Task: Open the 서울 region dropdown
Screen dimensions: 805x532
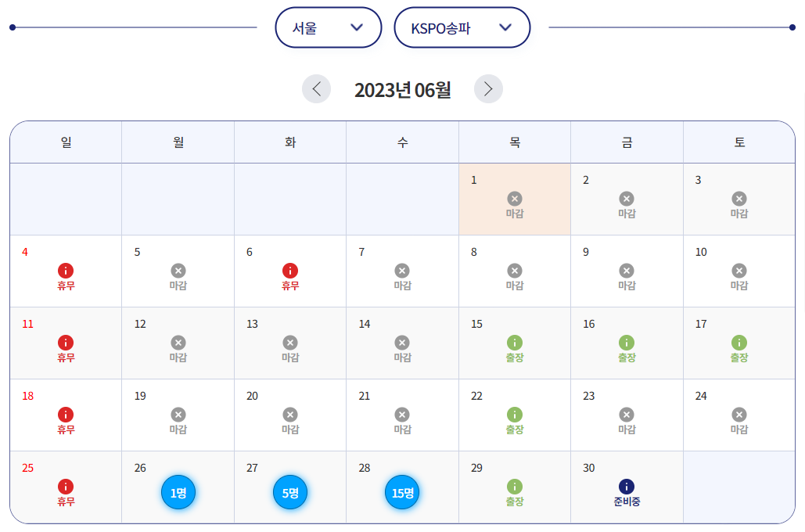Action: pyautogui.click(x=328, y=27)
